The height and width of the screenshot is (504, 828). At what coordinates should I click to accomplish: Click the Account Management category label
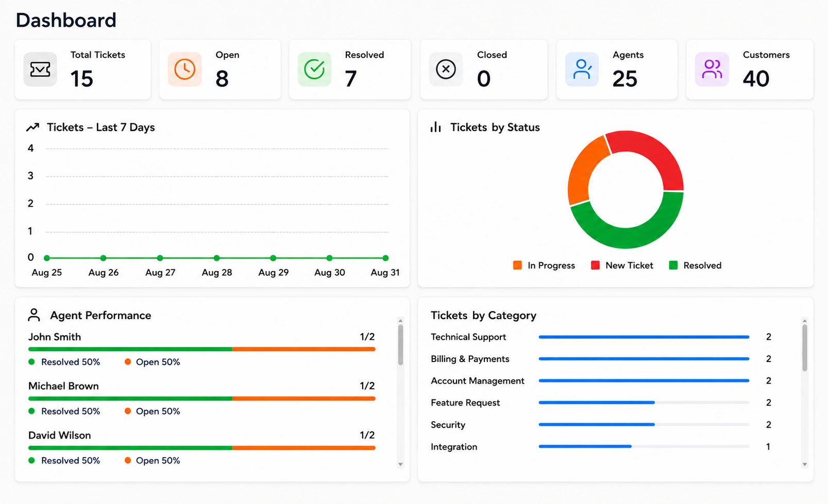tap(478, 380)
